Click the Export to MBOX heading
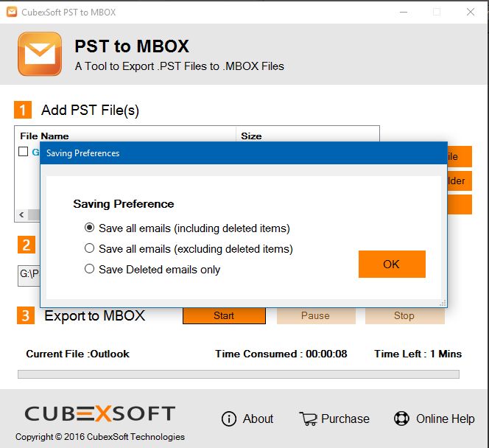The image size is (489, 448). click(x=94, y=315)
